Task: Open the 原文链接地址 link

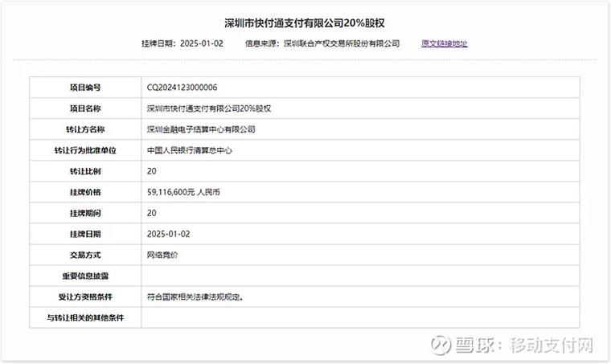Action: pos(445,43)
